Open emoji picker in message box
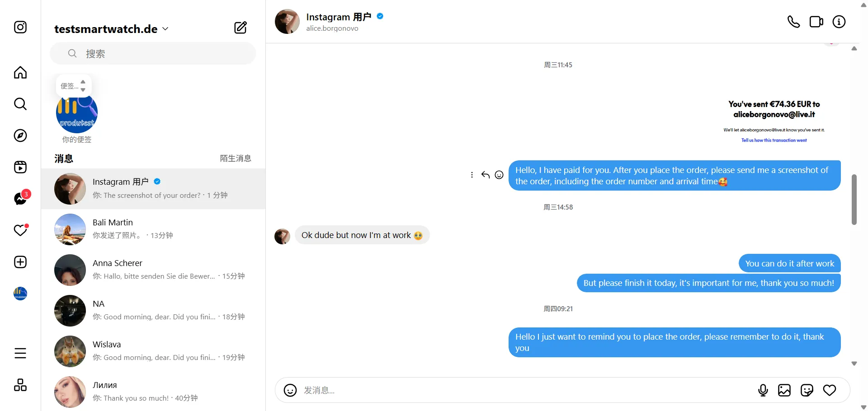This screenshot has height=411, width=868. (290, 390)
